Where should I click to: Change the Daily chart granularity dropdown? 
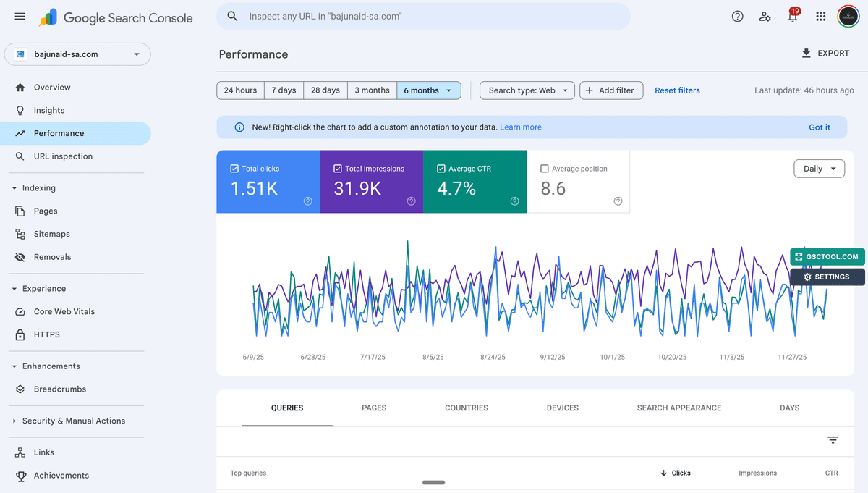819,168
